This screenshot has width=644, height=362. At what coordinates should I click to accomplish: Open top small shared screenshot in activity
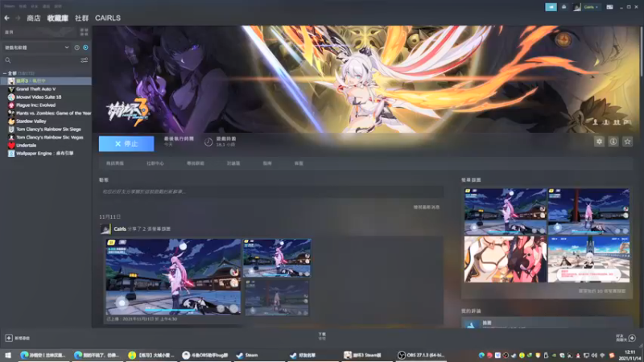[277, 258]
